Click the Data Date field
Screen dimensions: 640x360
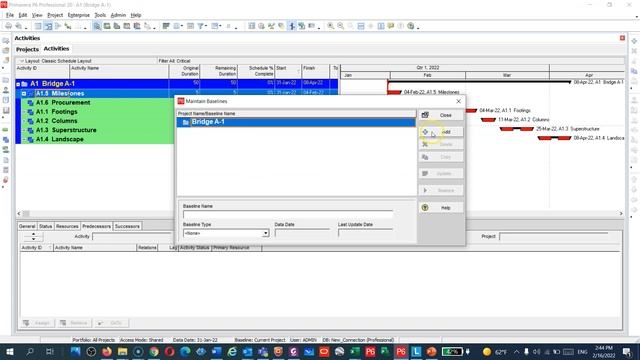(302, 233)
